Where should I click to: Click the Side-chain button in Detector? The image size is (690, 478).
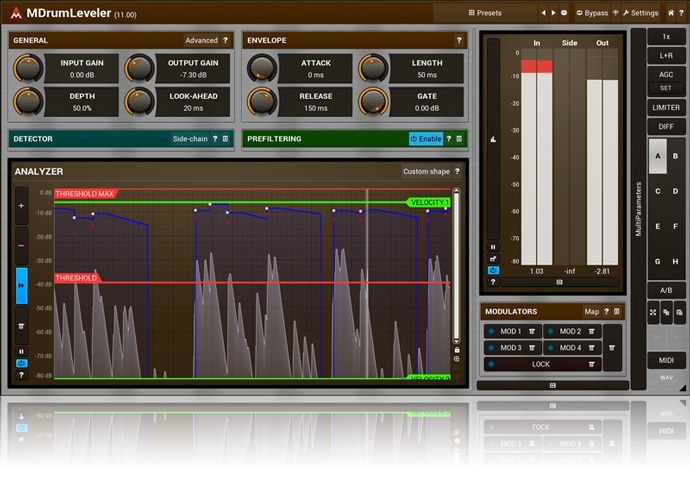(x=190, y=139)
